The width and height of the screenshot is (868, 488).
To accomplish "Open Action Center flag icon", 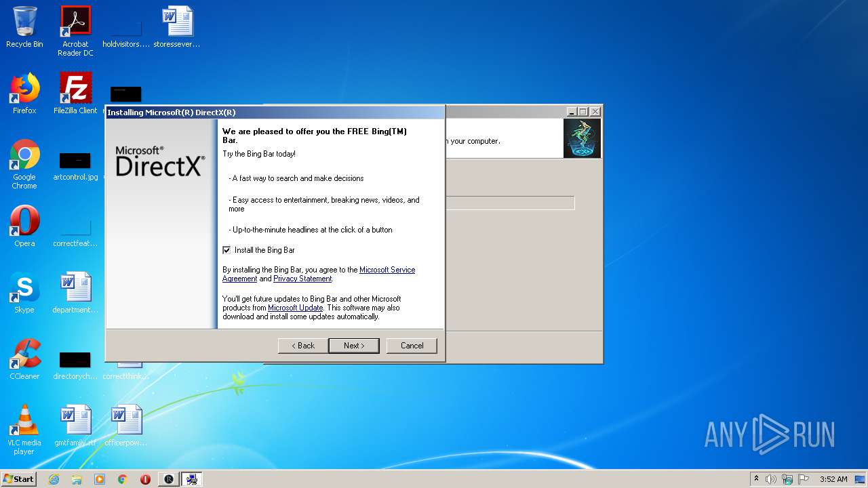I will (804, 479).
